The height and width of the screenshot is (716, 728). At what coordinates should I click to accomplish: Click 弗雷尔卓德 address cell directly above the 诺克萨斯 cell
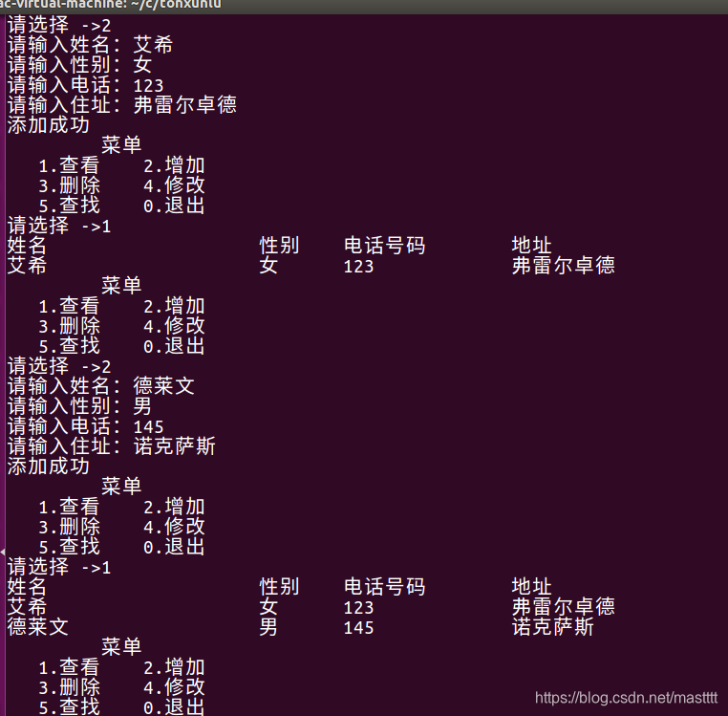tap(564, 607)
